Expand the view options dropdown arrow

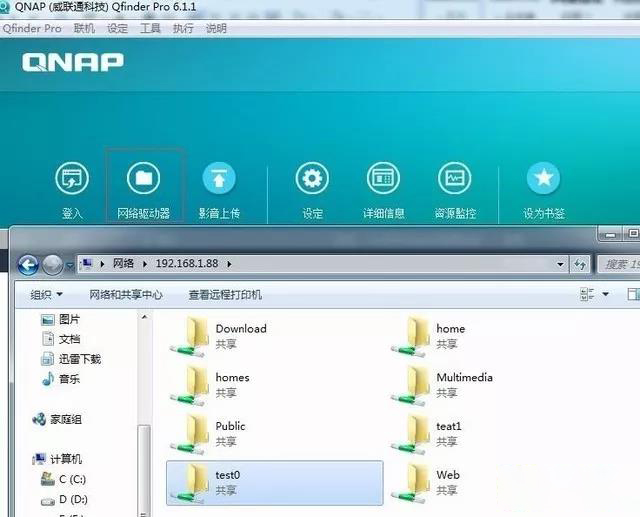[x=606, y=294]
